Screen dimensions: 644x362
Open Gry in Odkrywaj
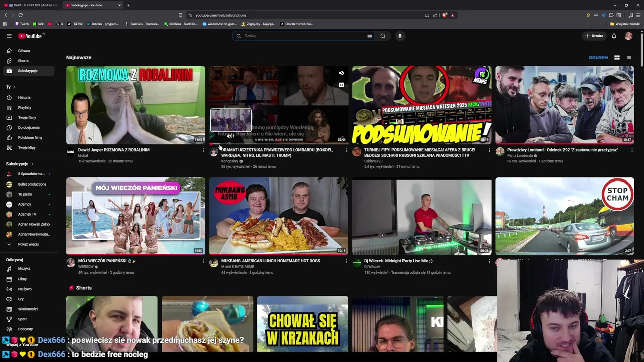tap(29, 299)
